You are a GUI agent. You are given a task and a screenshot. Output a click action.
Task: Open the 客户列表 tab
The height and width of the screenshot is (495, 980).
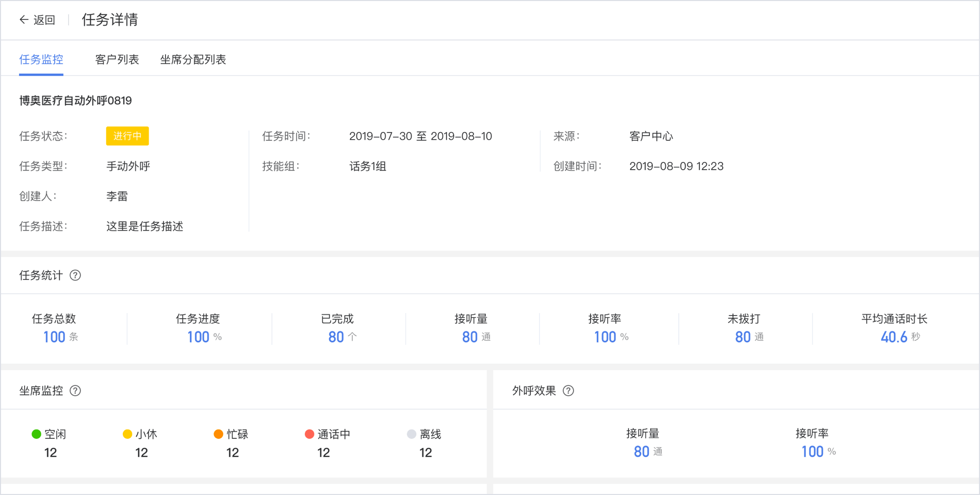(117, 60)
